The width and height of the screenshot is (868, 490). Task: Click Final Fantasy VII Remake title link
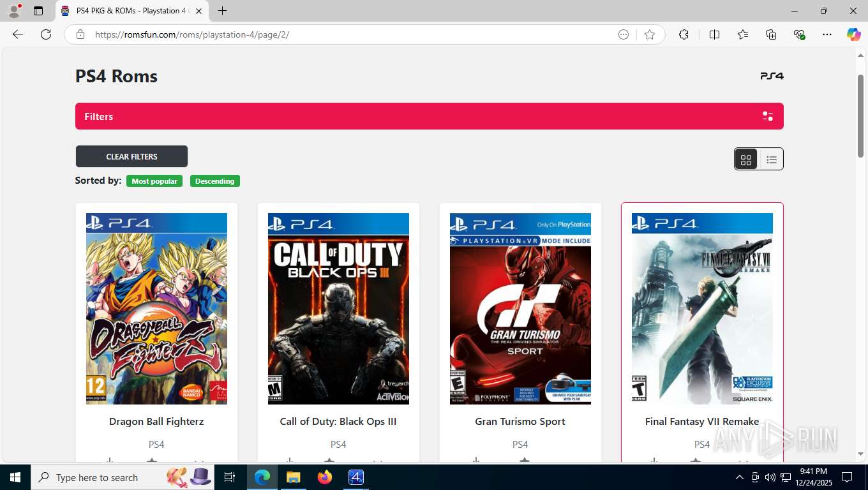click(702, 422)
